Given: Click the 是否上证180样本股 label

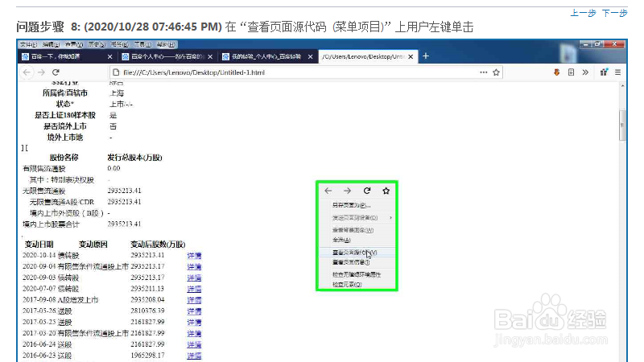Looking at the screenshot, I should [x=65, y=115].
